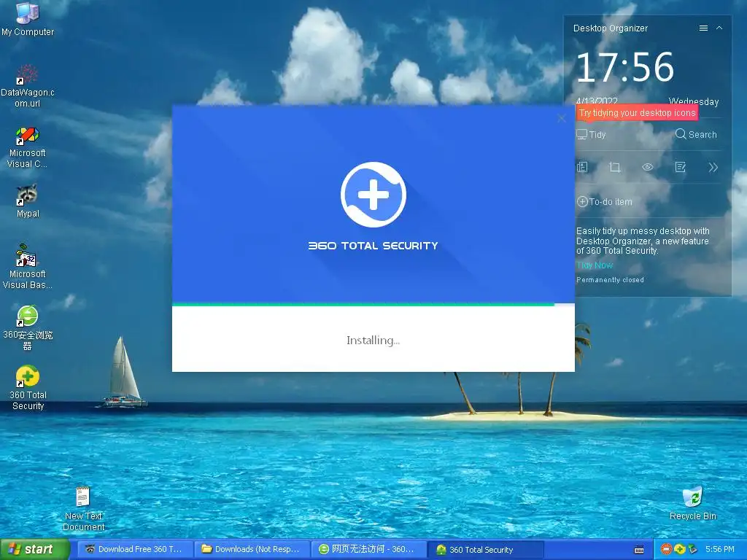Screen dimensions: 747x560
Task: Select the New Text Document file icon
Action: (x=83, y=508)
